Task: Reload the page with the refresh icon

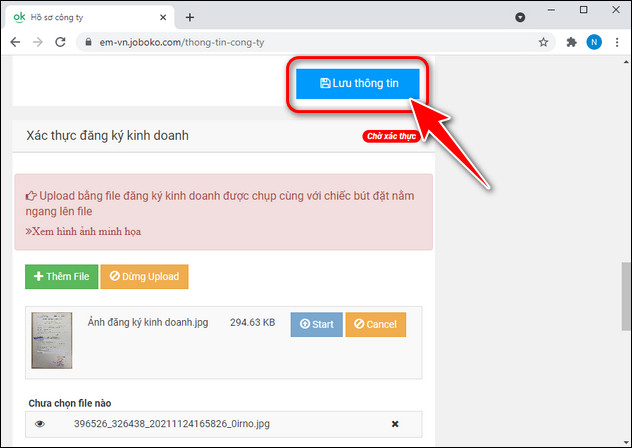Action: click(60, 42)
